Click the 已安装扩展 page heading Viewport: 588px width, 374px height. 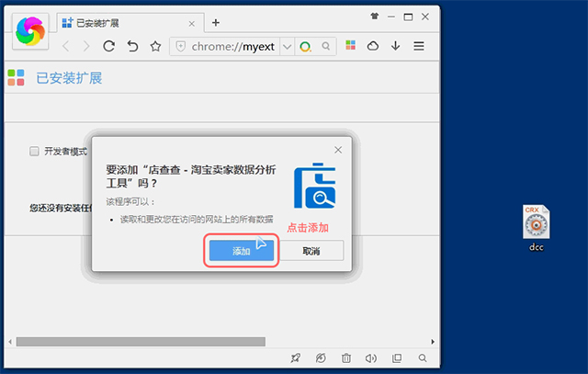(70, 78)
